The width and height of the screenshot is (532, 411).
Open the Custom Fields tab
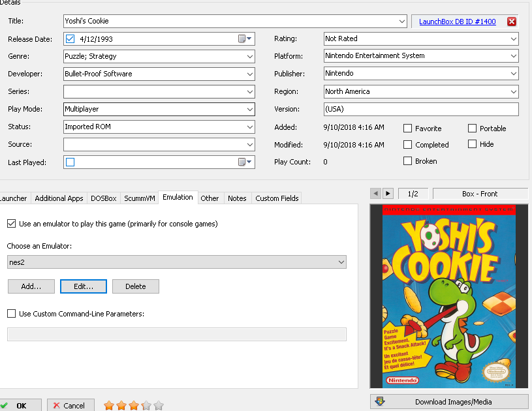point(277,198)
